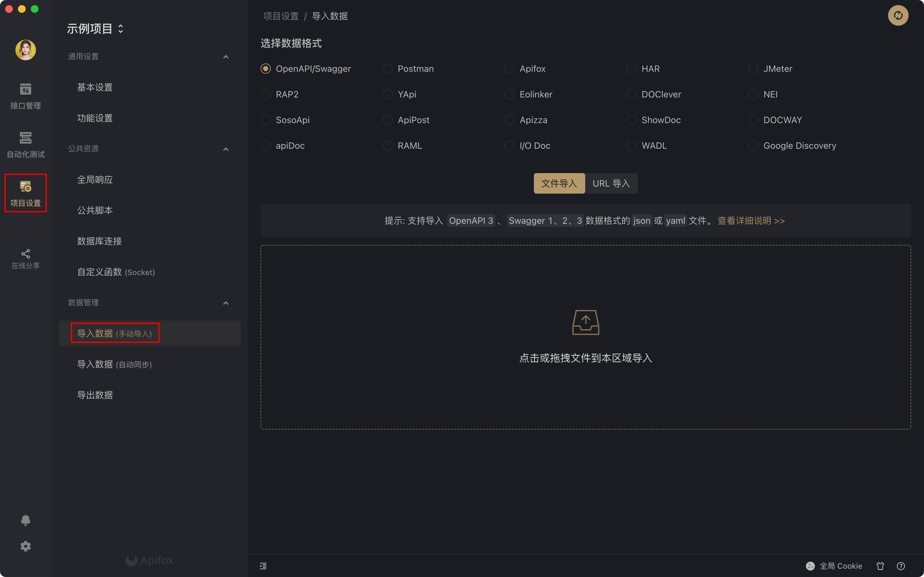Click the 查看详细说明 >> link
This screenshot has width=924, height=577.
tap(751, 221)
